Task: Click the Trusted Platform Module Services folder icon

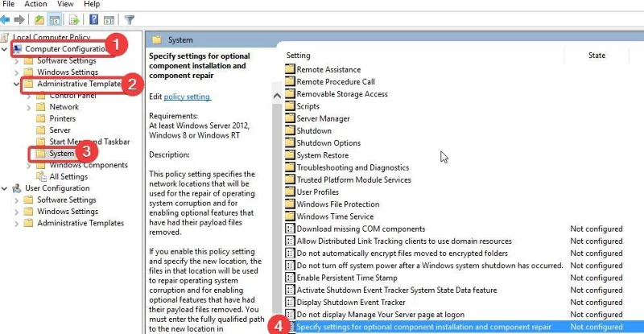Action: pyautogui.click(x=290, y=179)
